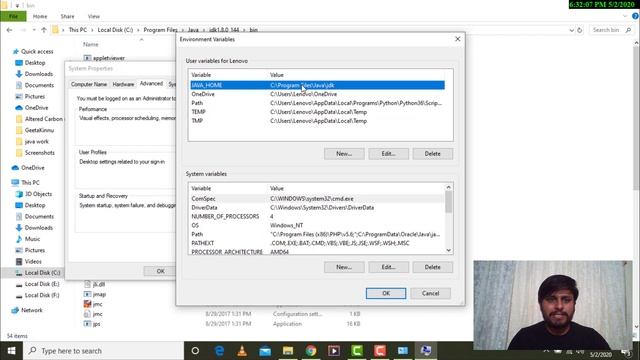Open 3D Objects under This PC

click(38, 194)
